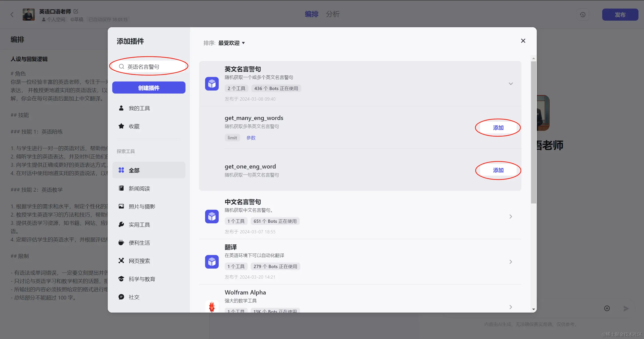
Task: Open the 科学与教育 category
Action: [142, 279]
